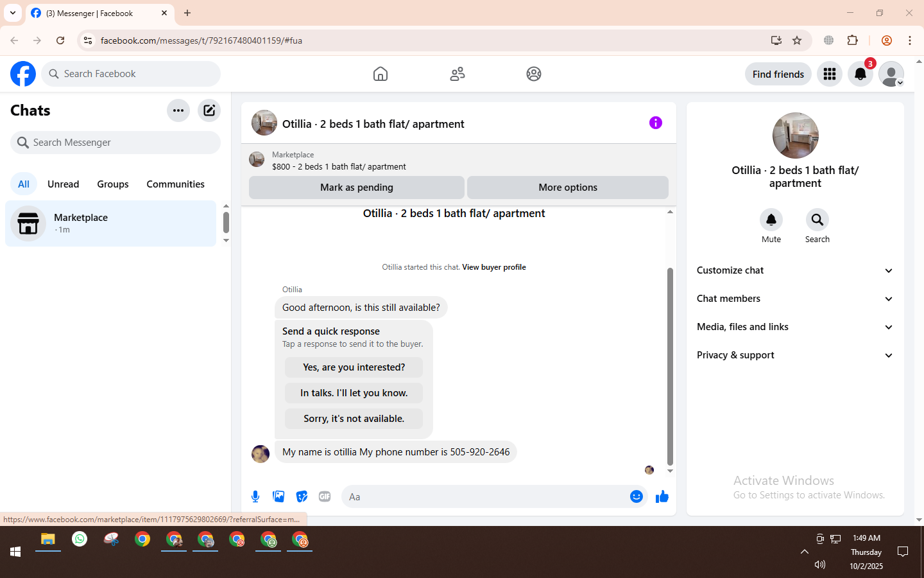Image resolution: width=924 pixels, height=578 pixels.
Task: Focus the Aa message input
Action: (486, 496)
